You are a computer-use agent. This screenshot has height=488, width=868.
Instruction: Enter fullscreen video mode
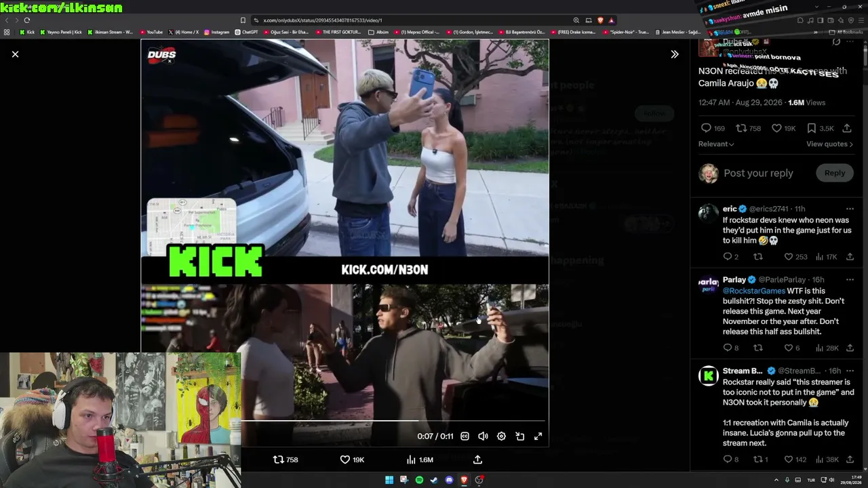pos(538,436)
